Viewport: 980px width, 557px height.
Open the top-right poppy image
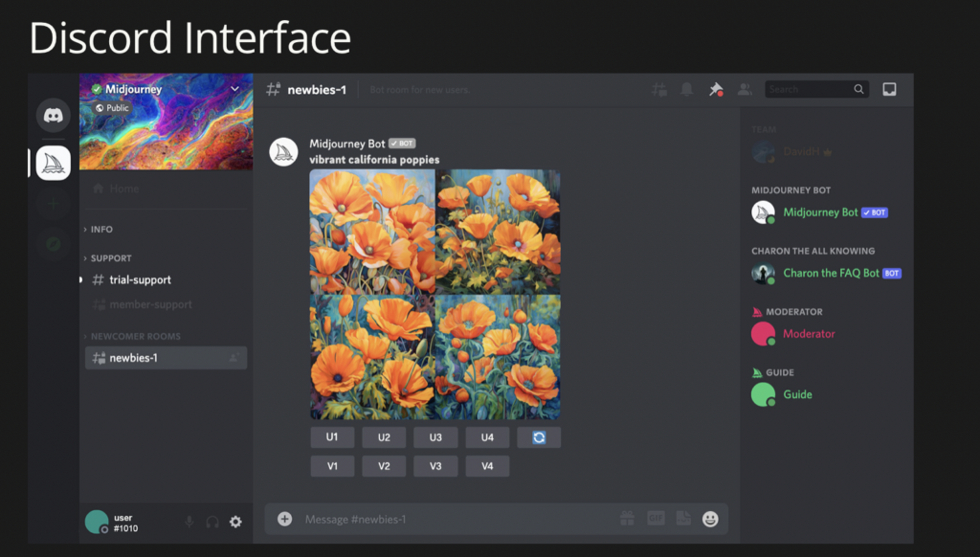point(498,232)
